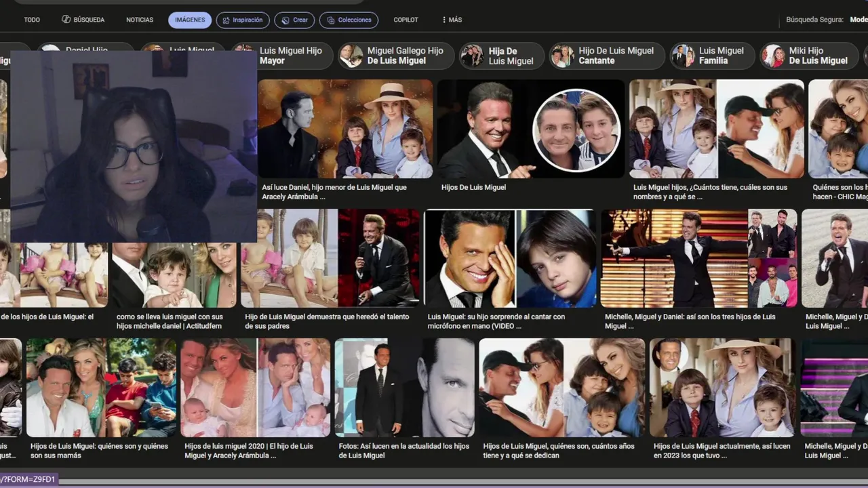The width and height of the screenshot is (868, 488).
Task: Click caption 'Hijos De Luis Miguel' under second image
Action: click(x=473, y=188)
